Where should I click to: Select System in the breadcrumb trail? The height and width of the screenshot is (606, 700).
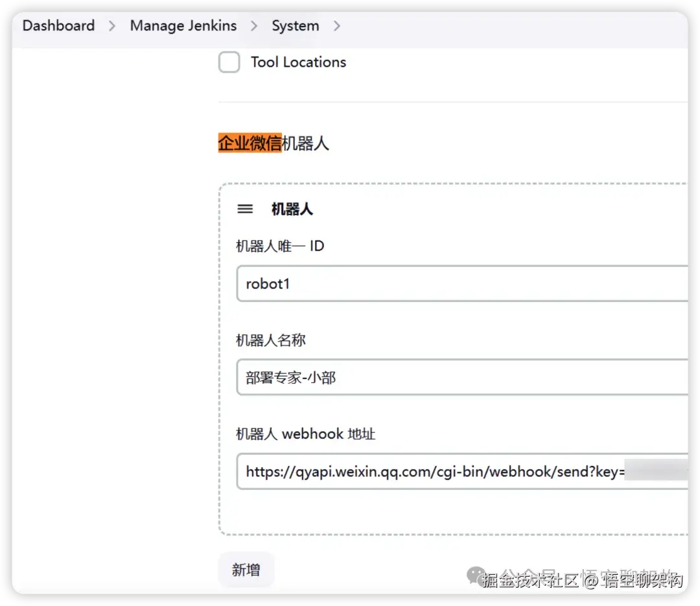[295, 26]
